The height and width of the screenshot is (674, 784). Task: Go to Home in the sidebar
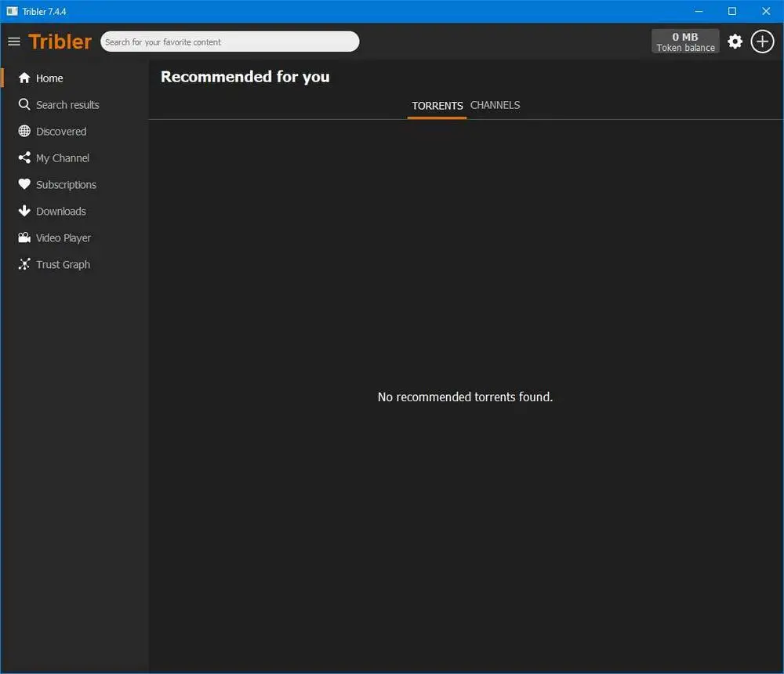point(49,78)
